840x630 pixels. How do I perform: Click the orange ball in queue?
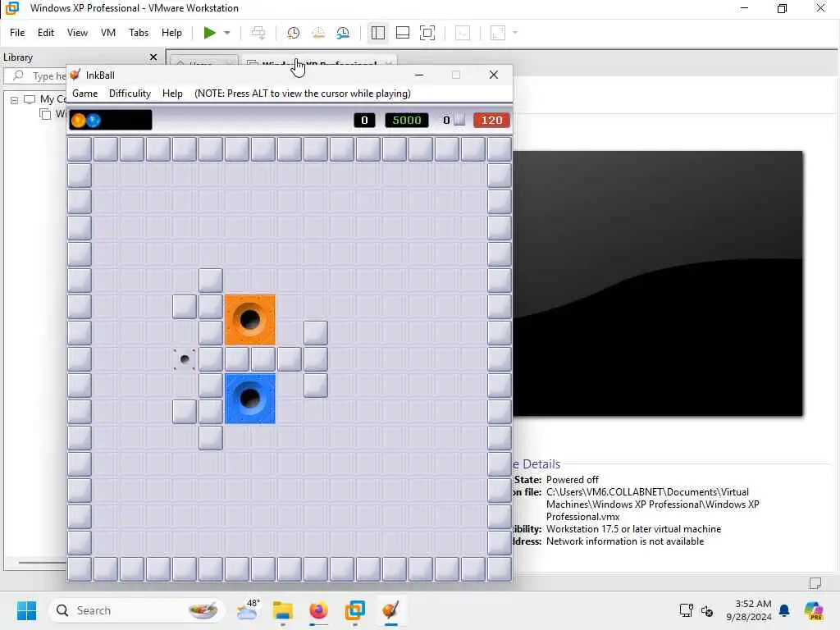click(78, 120)
